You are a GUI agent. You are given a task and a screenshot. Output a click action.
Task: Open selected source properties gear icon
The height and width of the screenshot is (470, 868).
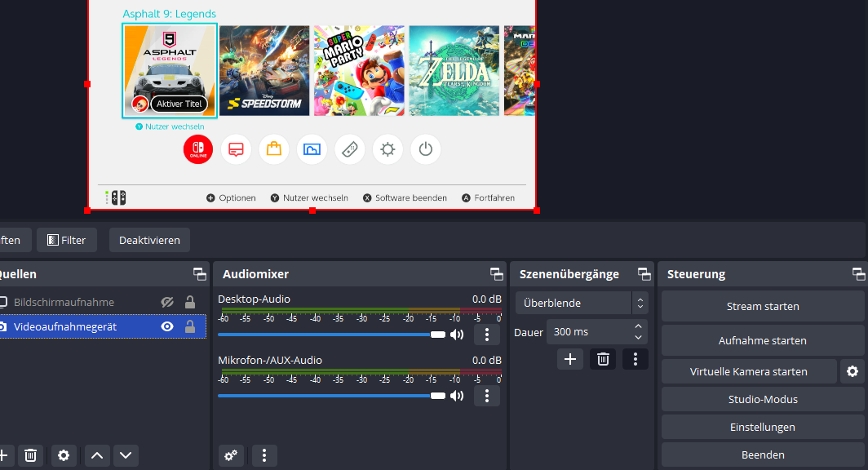pyautogui.click(x=64, y=455)
